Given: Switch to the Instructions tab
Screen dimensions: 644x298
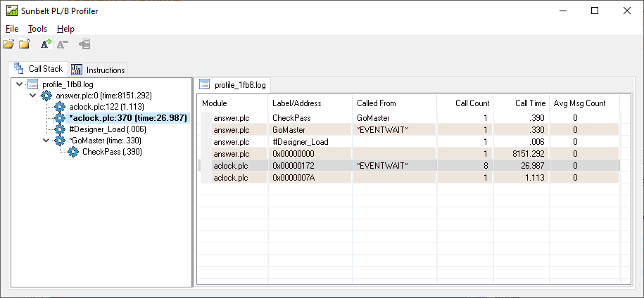Looking at the screenshot, I should (99, 70).
